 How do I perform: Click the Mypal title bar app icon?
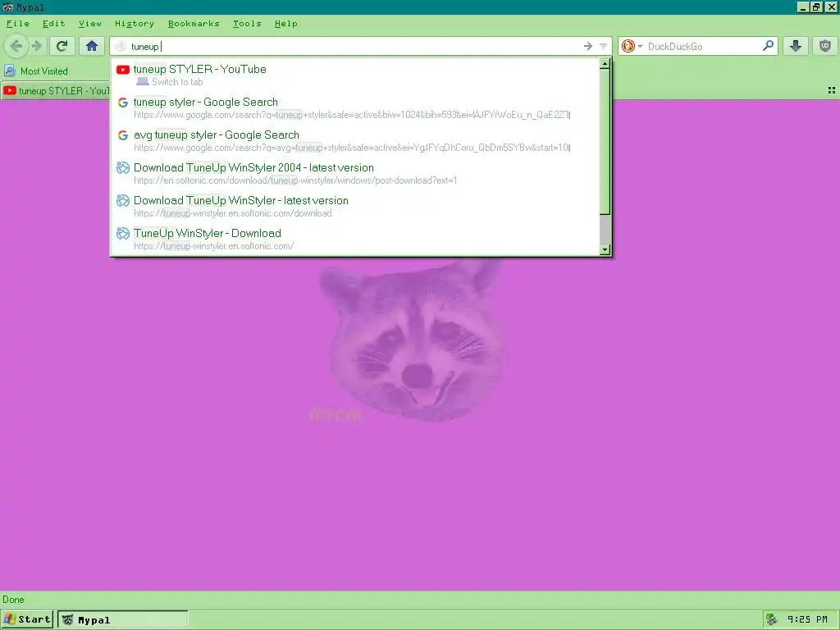click(7, 7)
